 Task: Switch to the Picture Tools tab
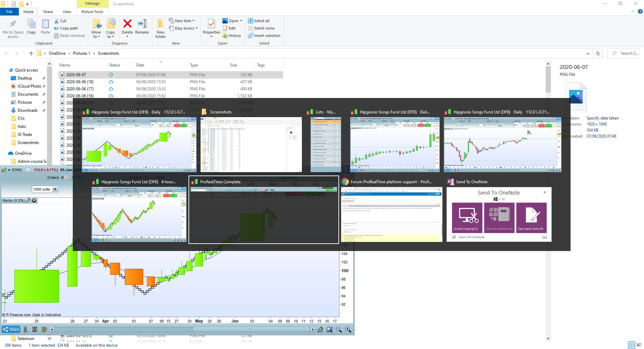(92, 12)
